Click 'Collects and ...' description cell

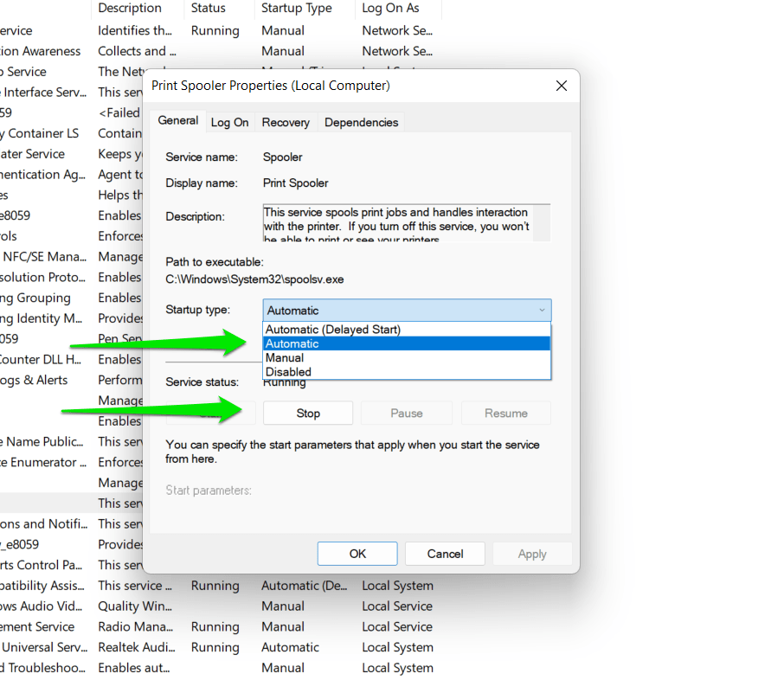click(x=137, y=51)
